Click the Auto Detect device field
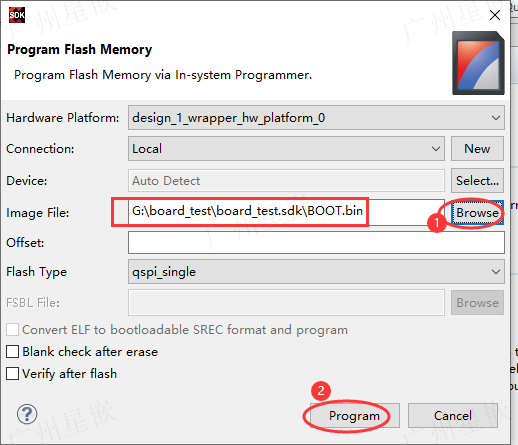518x445 pixels. coord(286,181)
